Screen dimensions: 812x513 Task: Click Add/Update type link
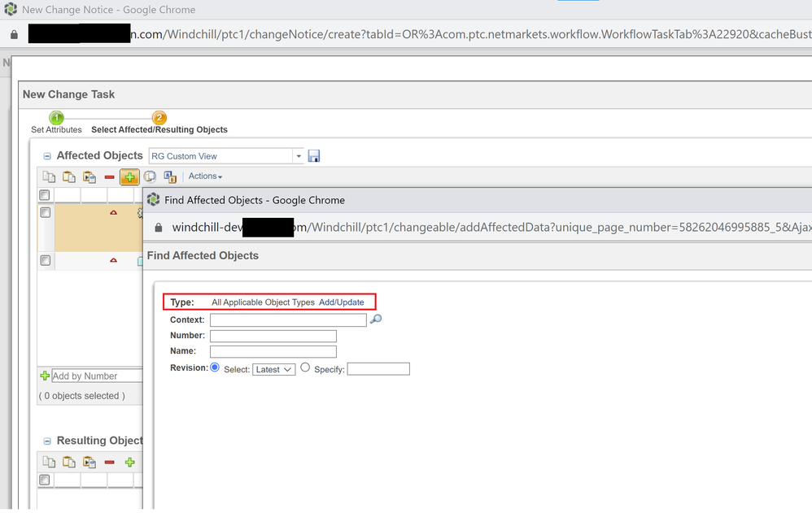click(x=341, y=302)
